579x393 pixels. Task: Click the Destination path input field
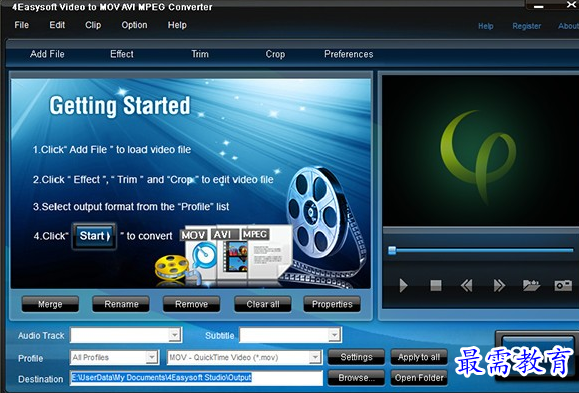[x=196, y=378]
